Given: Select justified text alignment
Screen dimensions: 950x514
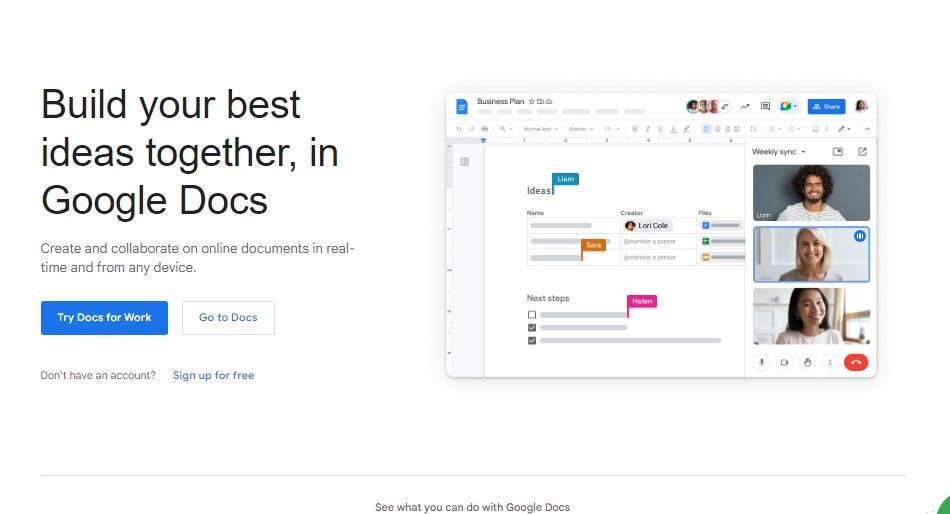Looking at the screenshot, I should click(737, 129).
